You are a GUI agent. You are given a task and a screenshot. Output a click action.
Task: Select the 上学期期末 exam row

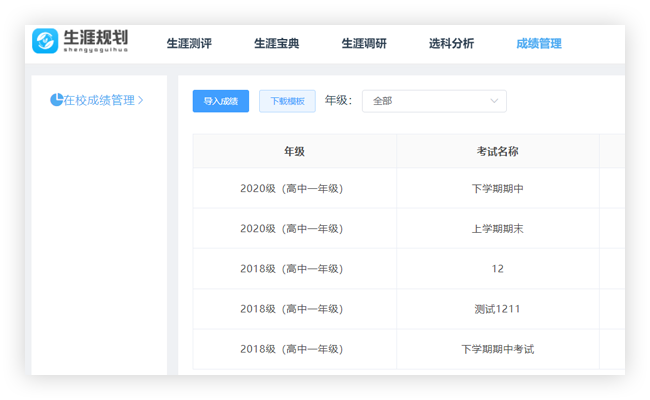click(x=497, y=229)
